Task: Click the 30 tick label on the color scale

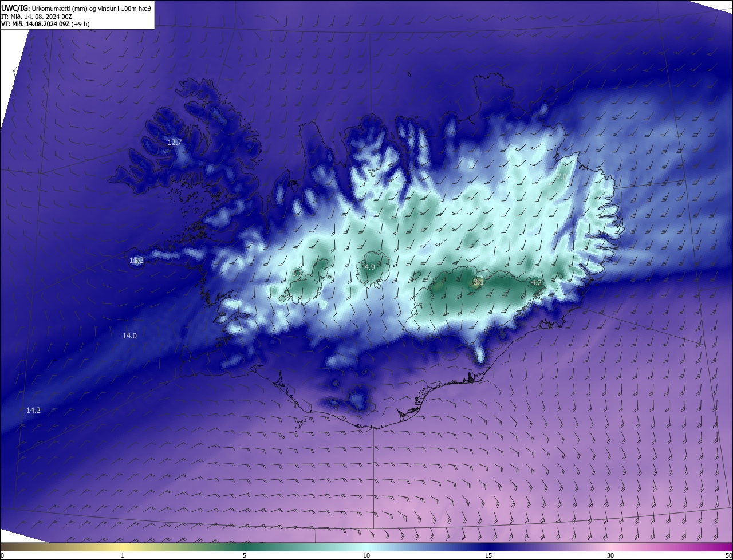Action: pos(610,555)
